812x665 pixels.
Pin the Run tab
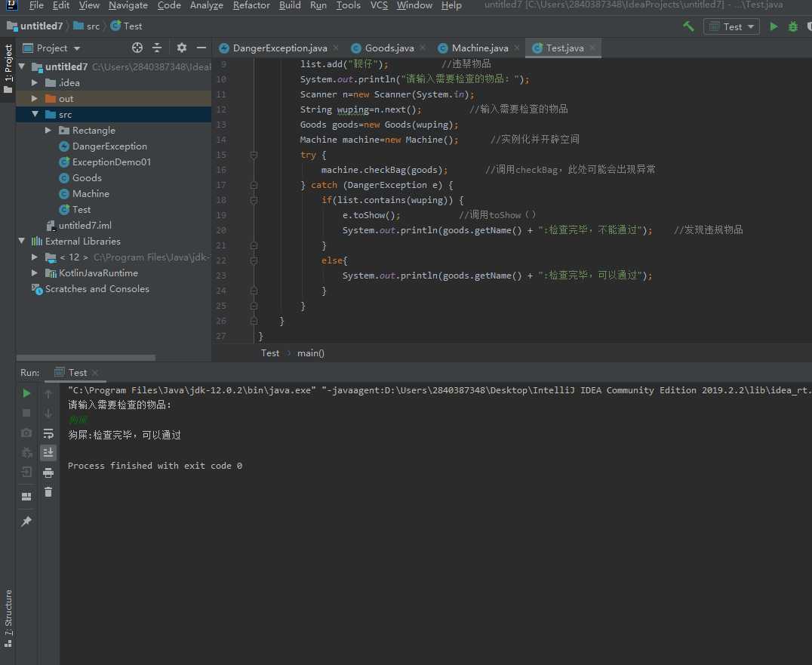coord(26,522)
